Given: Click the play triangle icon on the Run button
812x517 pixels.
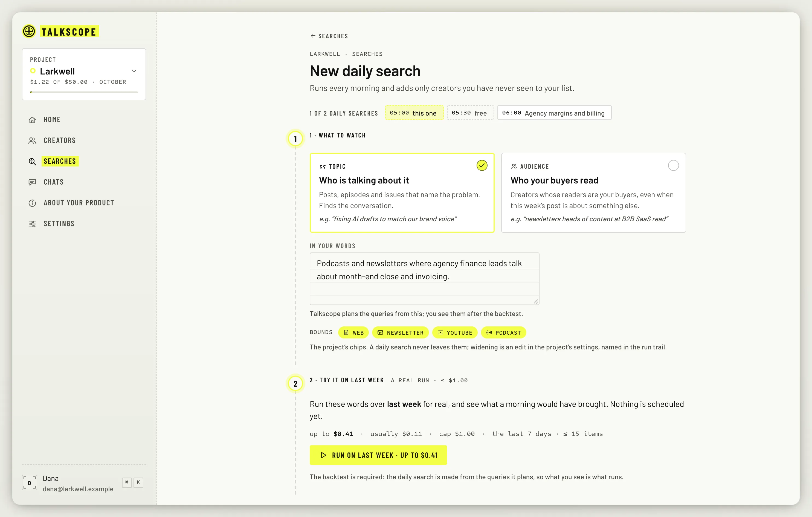Looking at the screenshot, I should pos(323,455).
